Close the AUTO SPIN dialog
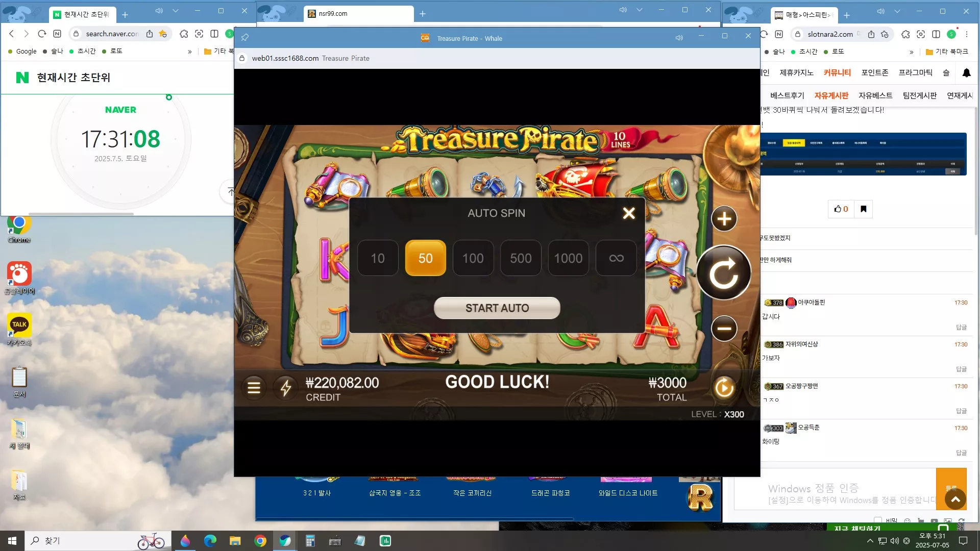This screenshot has height=551, width=980. pos(629,213)
